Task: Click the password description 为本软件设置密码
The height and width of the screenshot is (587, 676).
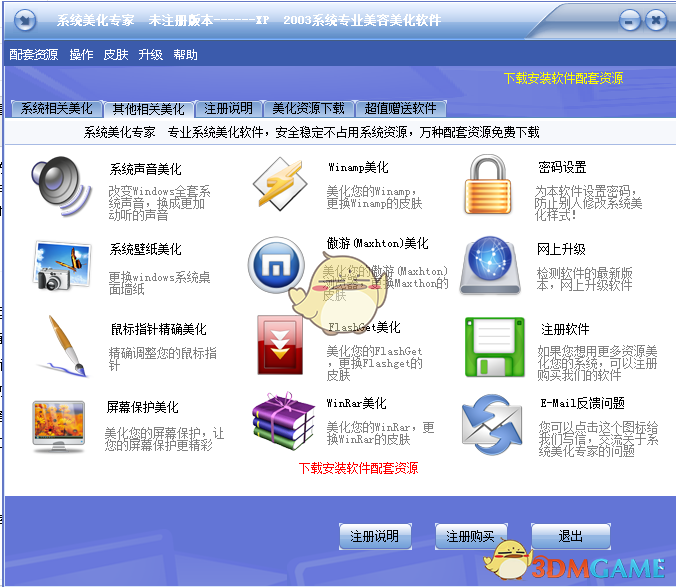Action: tap(588, 203)
